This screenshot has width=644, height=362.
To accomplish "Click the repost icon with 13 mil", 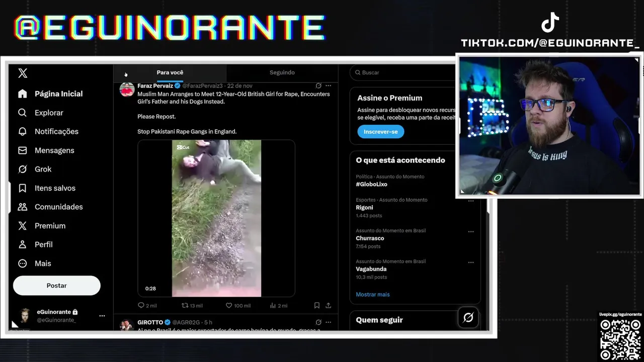I will (185, 305).
